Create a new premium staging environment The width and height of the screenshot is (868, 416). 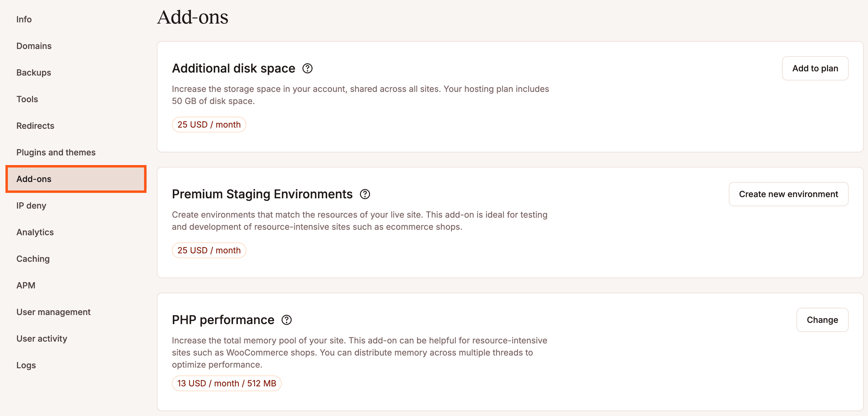tap(788, 194)
